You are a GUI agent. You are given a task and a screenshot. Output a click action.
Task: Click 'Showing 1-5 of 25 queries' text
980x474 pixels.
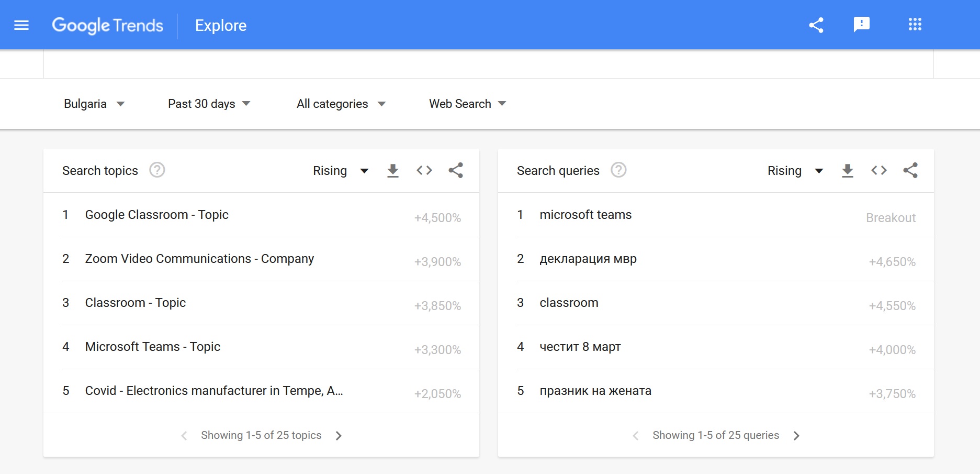(x=716, y=435)
